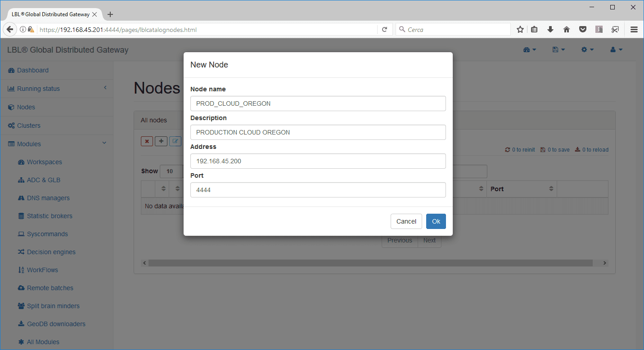Viewport: 644px width, 350px height.
Task: Click Cancel in the New Node dialog
Action: pos(406,221)
